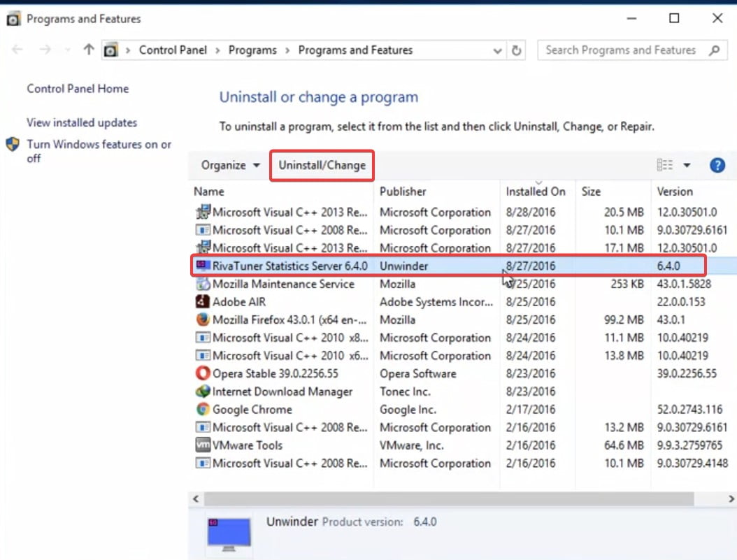The width and height of the screenshot is (737, 560).
Task: Click the Search Programs and Features box
Action: tap(632, 50)
